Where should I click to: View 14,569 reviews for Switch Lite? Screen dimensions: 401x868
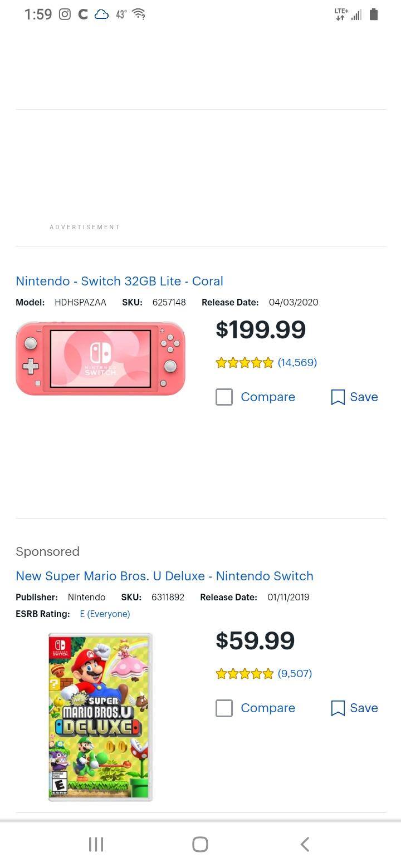(x=297, y=362)
